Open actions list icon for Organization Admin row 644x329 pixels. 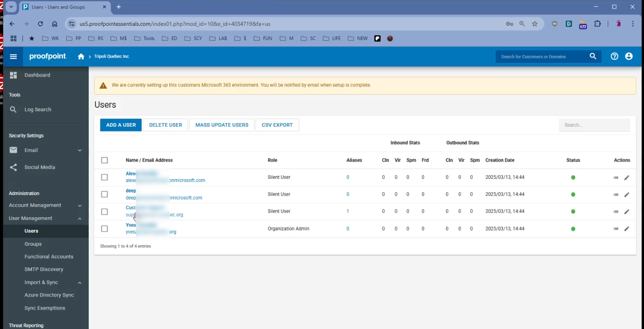(x=616, y=229)
